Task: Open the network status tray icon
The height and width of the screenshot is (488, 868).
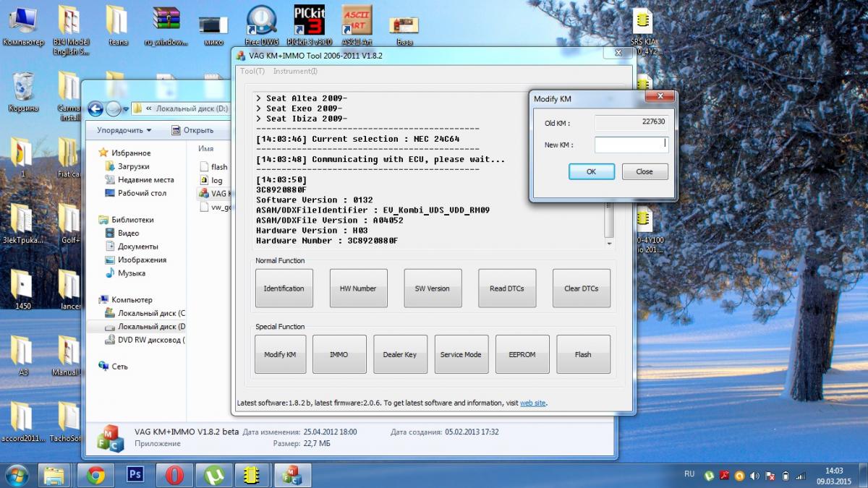Action: 801,476
